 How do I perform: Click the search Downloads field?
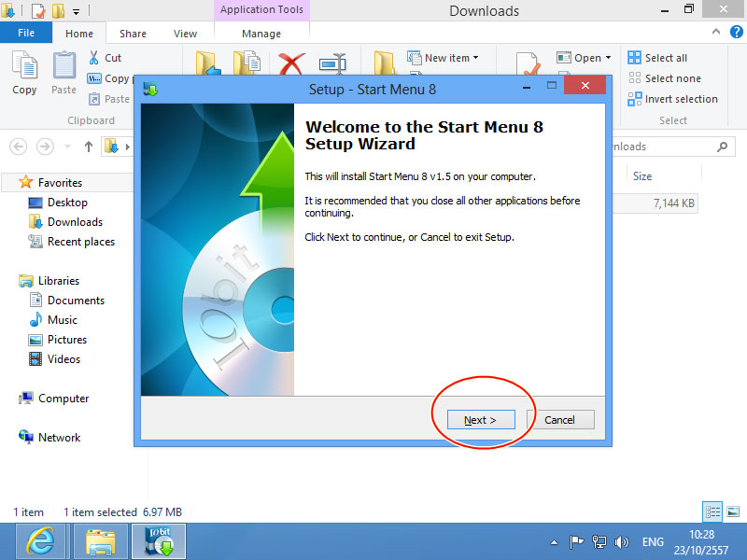click(673, 147)
